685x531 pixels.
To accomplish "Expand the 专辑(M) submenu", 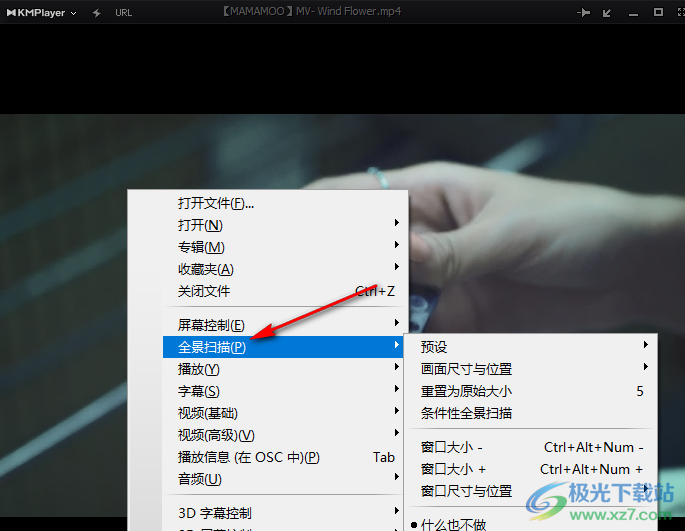I will 285,247.
